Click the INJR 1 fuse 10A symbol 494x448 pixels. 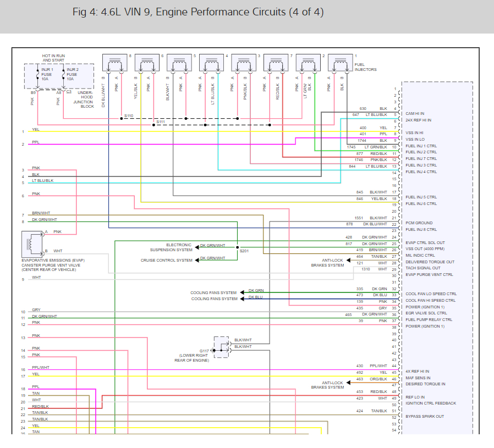pos(37,74)
